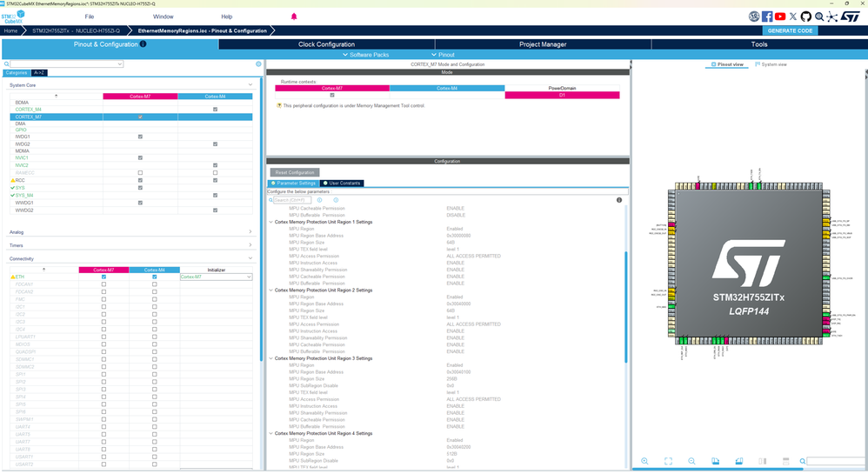Click the pin search field below the pinout
This screenshot has height=474, width=868.
836,461
